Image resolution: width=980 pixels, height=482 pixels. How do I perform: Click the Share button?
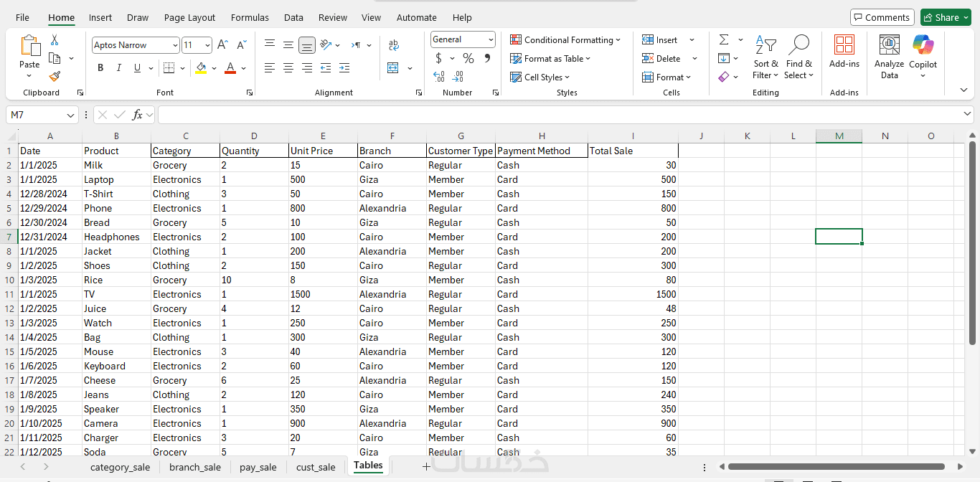tap(946, 17)
